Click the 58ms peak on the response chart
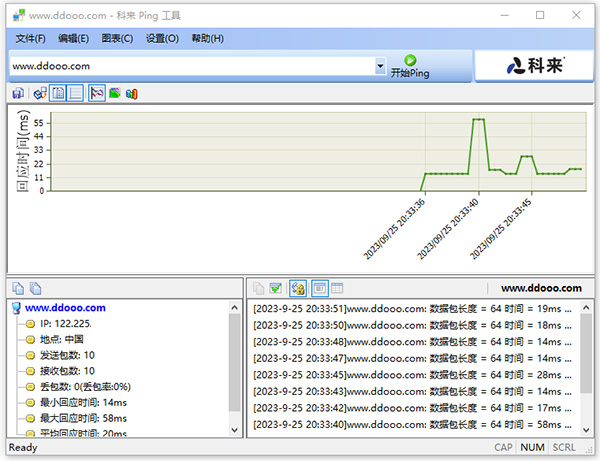The height and width of the screenshot is (461, 600). (x=479, y=119)
